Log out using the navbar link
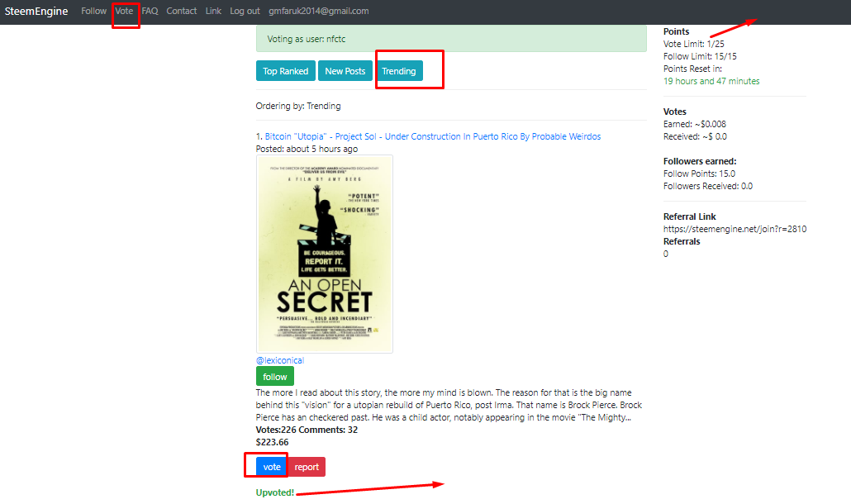The height and width of the screenshot is (504, 851). [x=245, y=11]
